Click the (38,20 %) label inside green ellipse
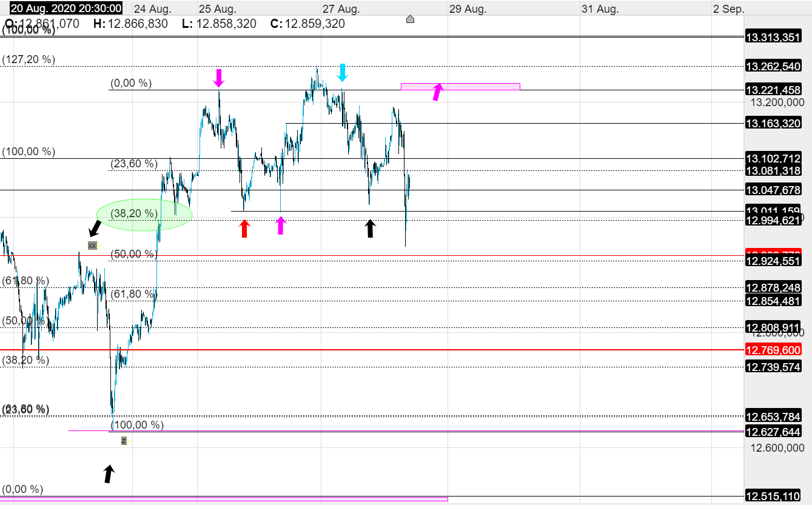Viewport: 812px width, 505px height. (134, 213)
